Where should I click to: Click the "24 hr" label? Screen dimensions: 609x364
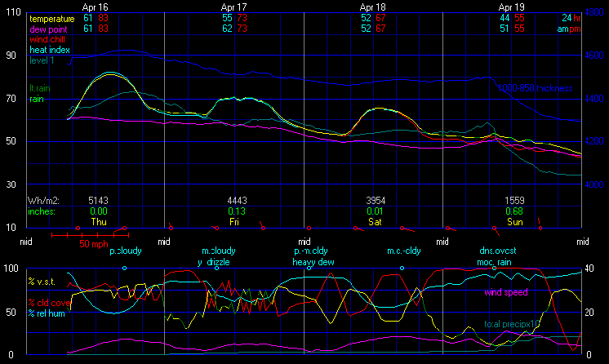coord(571,18)
